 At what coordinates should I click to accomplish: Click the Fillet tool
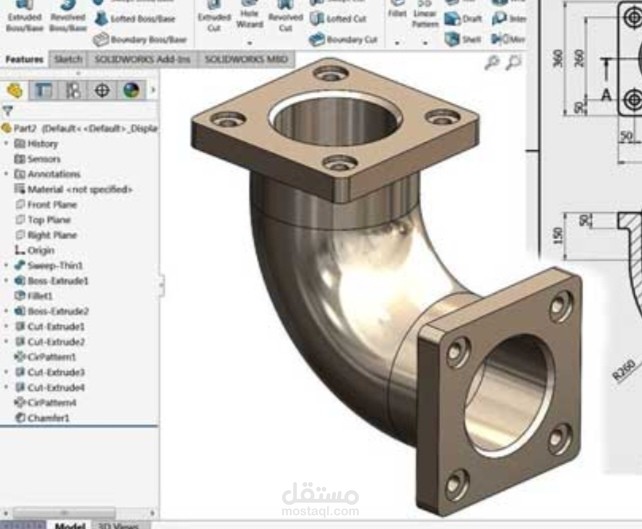tap(397, 10)
